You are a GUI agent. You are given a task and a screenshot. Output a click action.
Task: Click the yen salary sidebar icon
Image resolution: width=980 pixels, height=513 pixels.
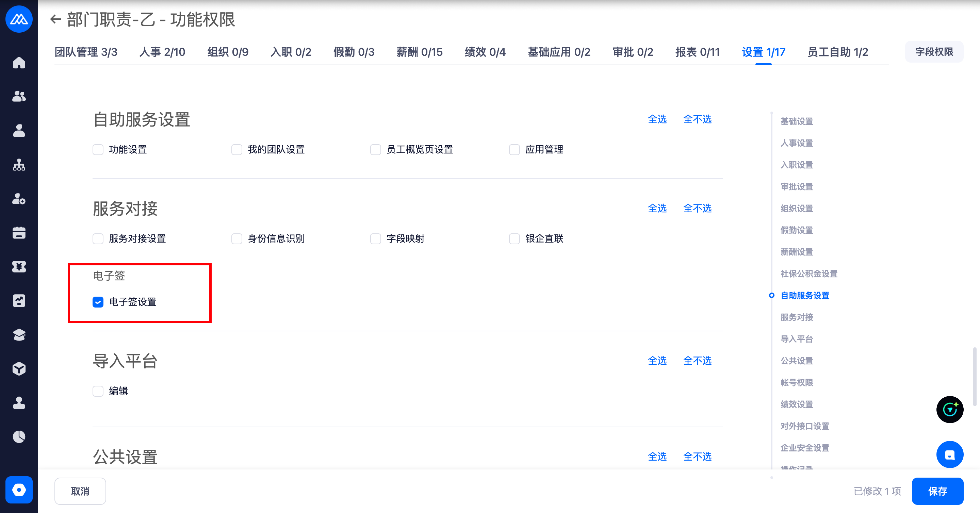(19, 267)
